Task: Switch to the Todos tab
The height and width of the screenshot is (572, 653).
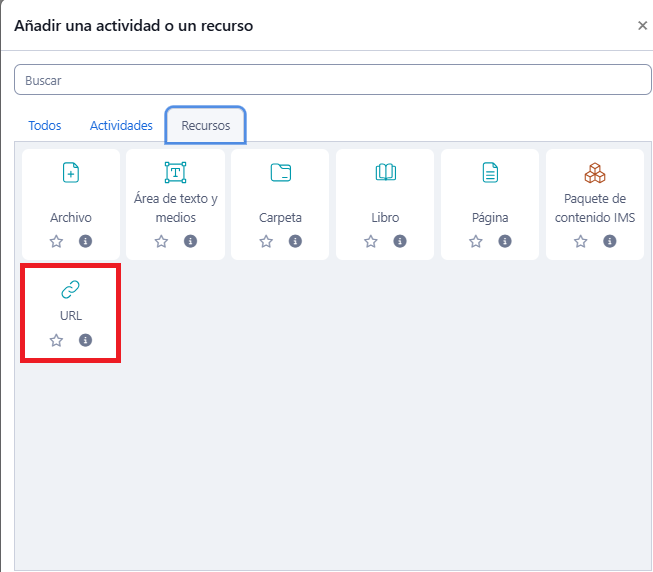Action: pyautogui.click(x=45, y=126)
